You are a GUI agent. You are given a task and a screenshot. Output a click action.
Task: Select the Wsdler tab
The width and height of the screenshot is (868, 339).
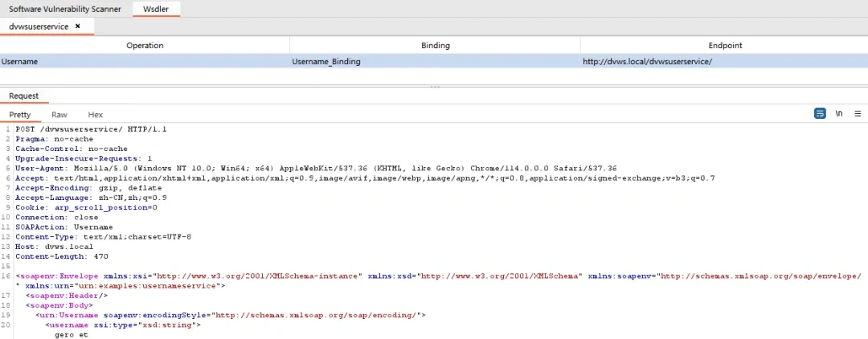tap(157, 9)
